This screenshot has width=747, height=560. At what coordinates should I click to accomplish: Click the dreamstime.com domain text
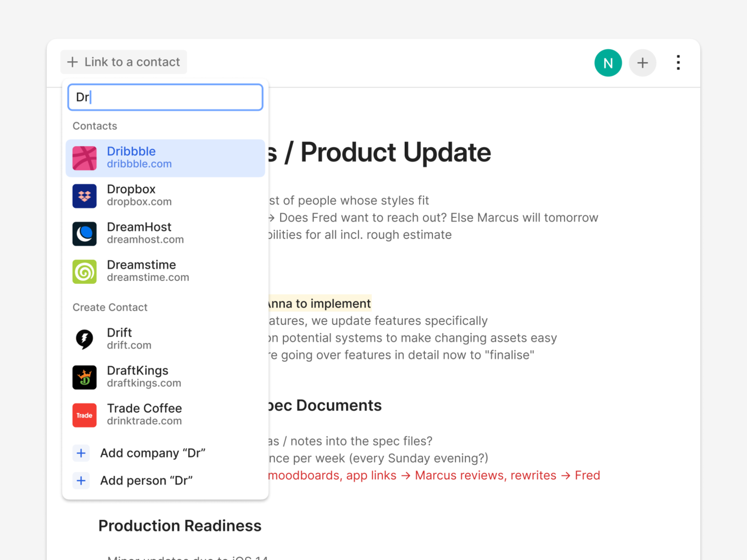148,277
